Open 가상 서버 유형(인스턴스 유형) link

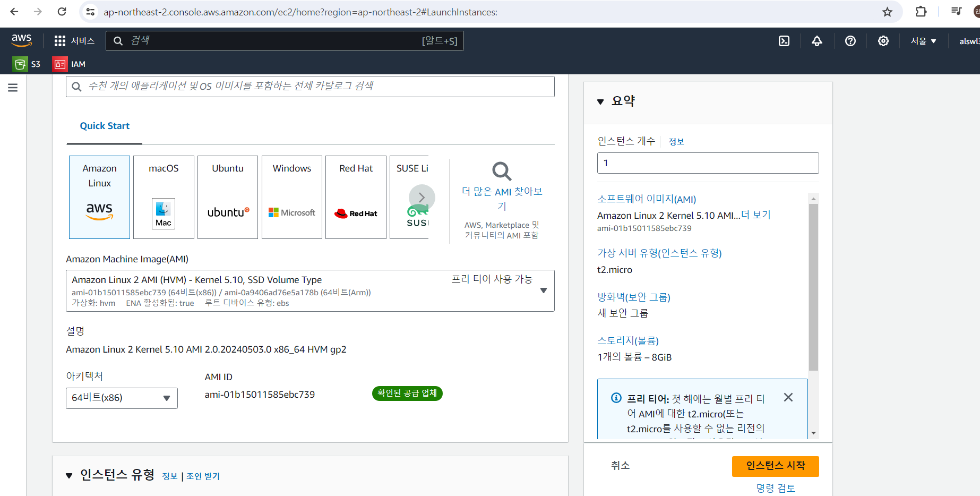tap(659, 253)
